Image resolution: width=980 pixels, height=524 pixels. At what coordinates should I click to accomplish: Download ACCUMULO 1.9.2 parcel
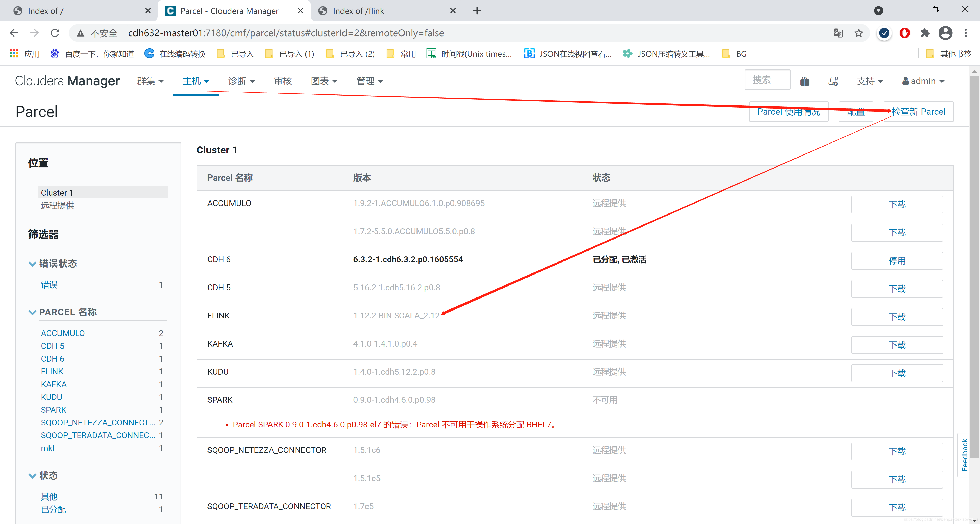point(897,204)
